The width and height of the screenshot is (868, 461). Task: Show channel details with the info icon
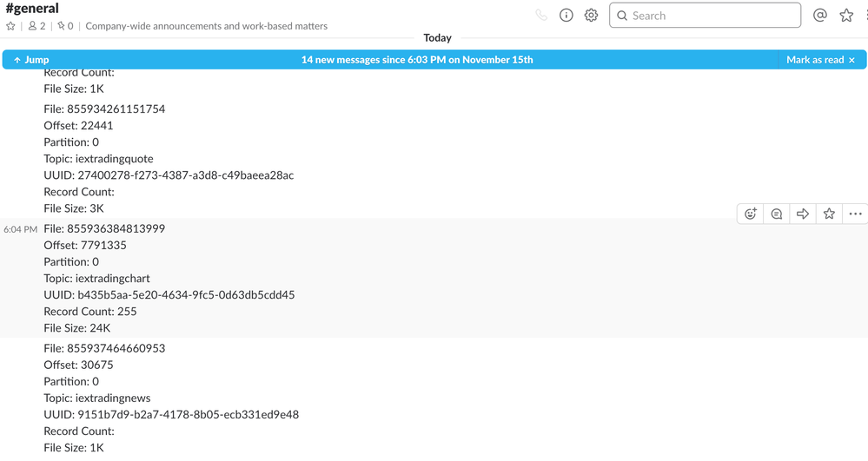[567, 15]
